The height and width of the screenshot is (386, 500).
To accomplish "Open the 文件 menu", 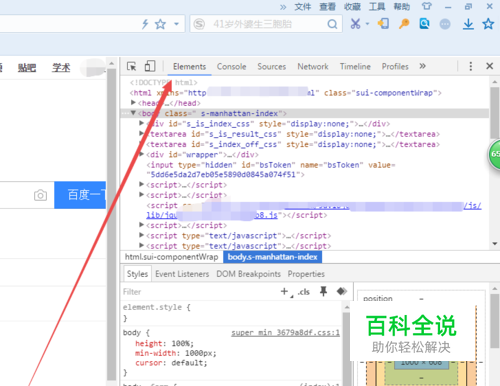I will tap(303, 7).
